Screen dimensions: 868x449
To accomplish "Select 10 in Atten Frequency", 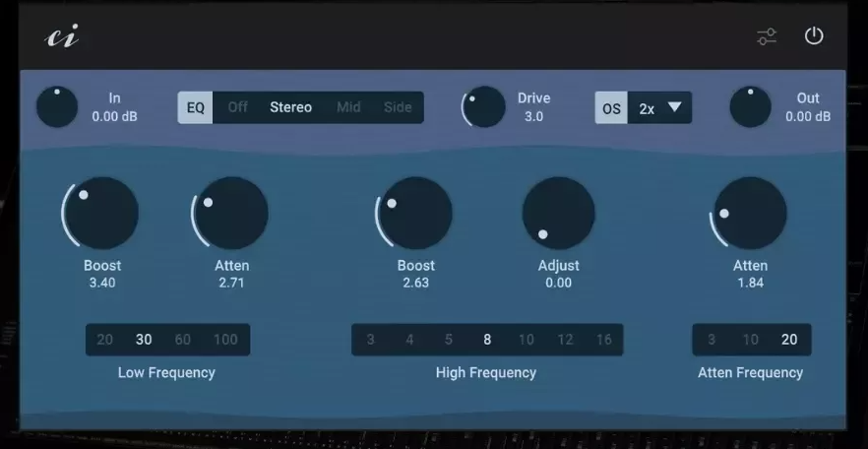I will coord(750,340).
